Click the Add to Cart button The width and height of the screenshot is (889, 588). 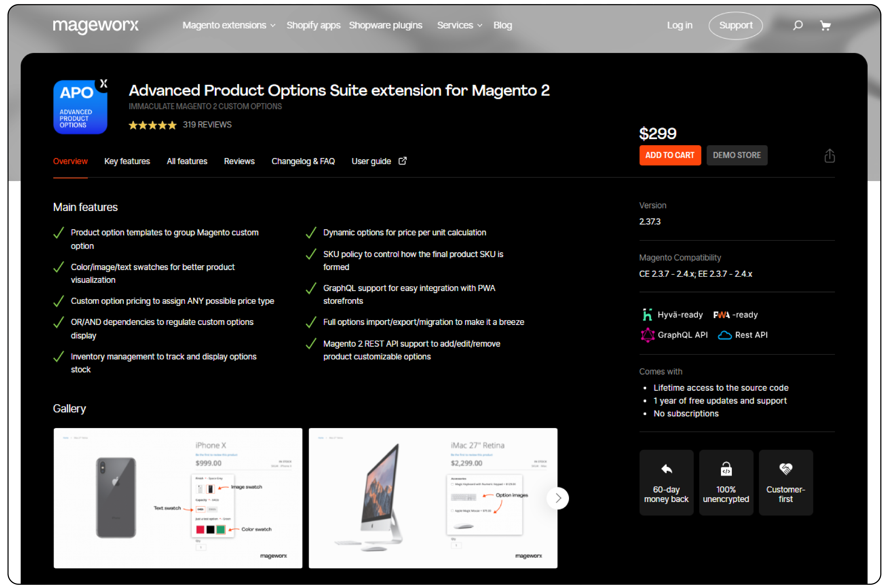tap(670, 155)
